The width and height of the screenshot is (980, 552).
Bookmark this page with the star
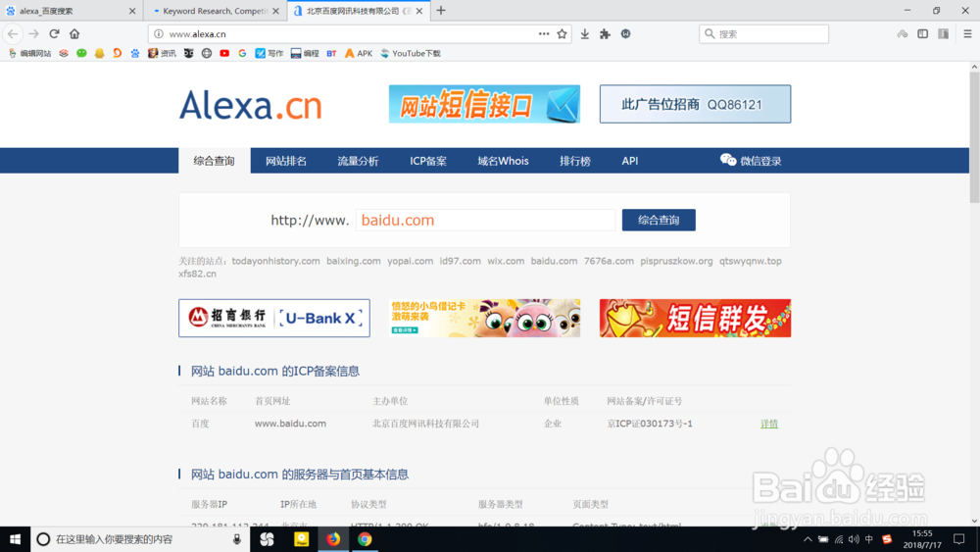562,33
